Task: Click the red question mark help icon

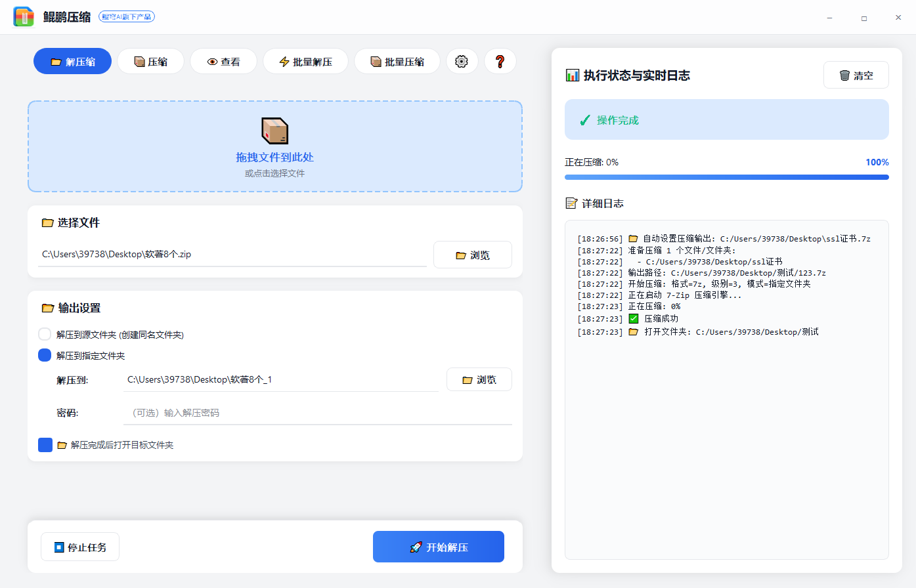Action: 500,61
